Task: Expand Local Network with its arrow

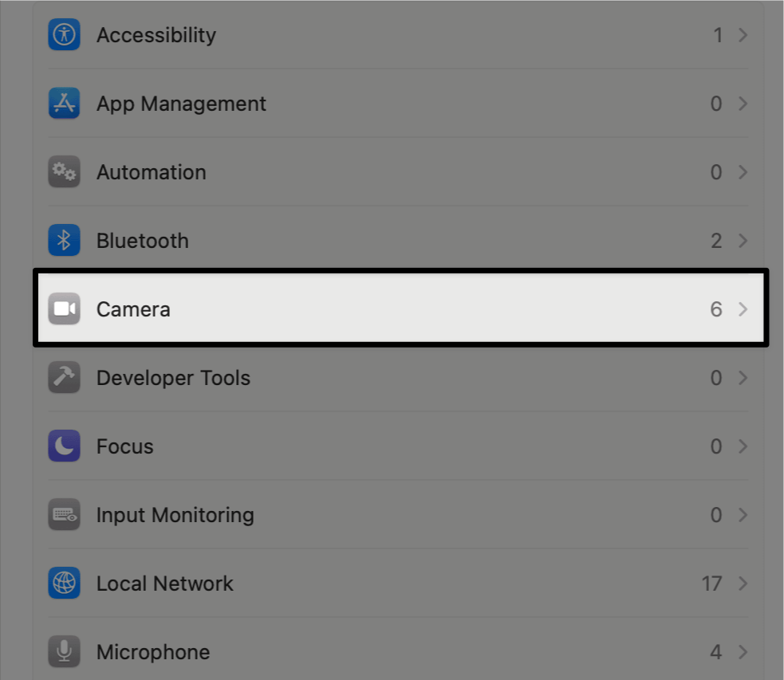Action: tap(742, 583)
